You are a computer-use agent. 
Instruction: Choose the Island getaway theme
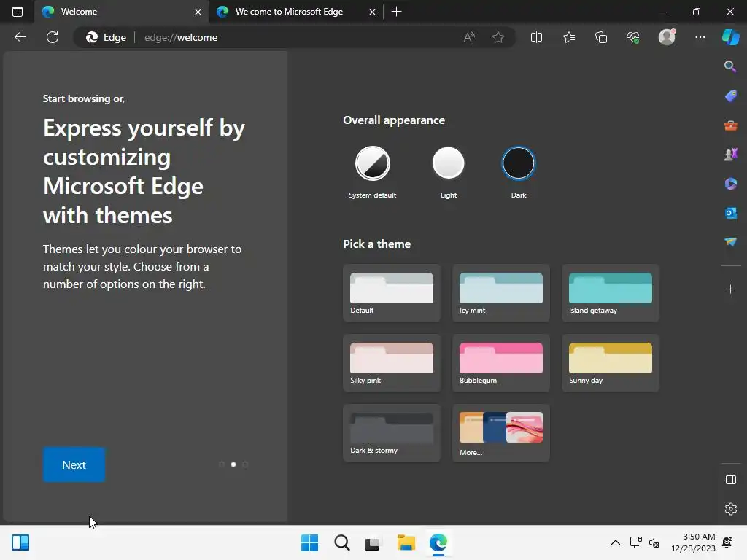click(x=611, y=293)
